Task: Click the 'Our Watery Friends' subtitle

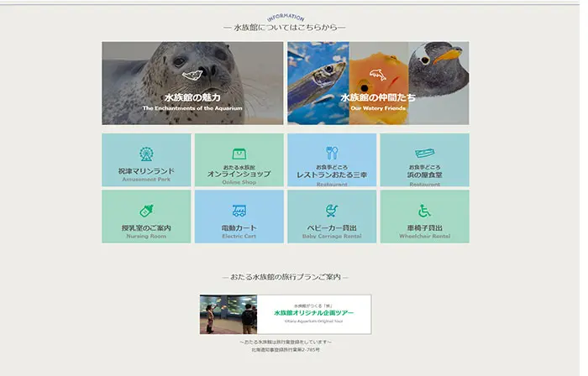Action: pyautogui.click(x=378, y=108)
